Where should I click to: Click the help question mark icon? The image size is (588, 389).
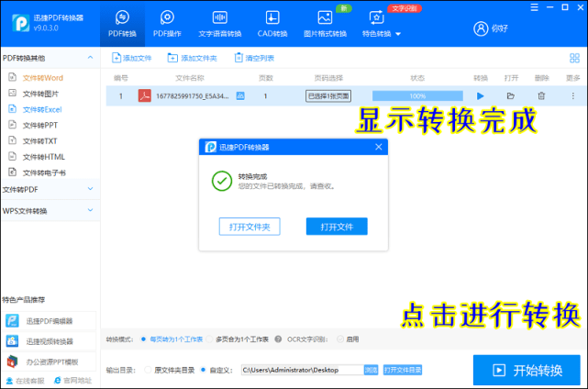click(278, 339)
